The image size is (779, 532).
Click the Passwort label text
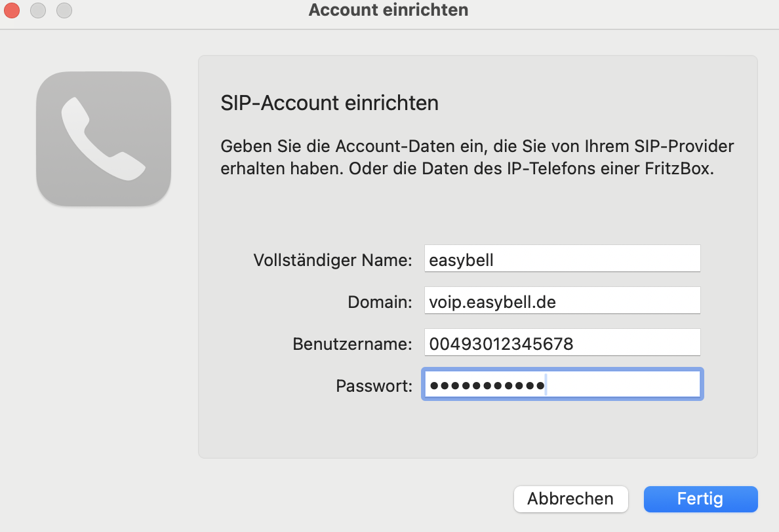374,386
